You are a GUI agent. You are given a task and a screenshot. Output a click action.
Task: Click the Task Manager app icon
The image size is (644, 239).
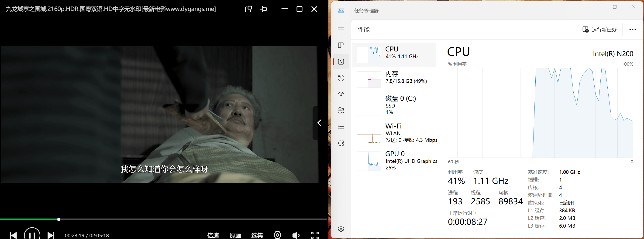[x=341, y=10]
